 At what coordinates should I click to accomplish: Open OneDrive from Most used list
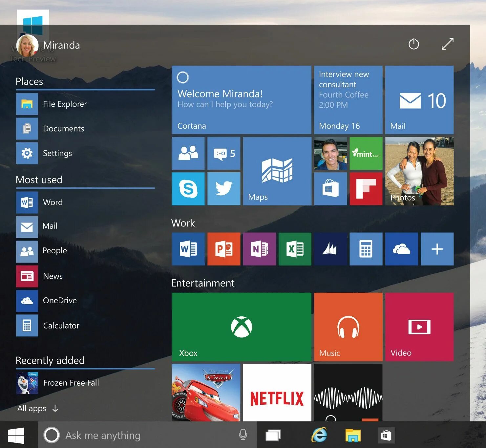[85, 301]
